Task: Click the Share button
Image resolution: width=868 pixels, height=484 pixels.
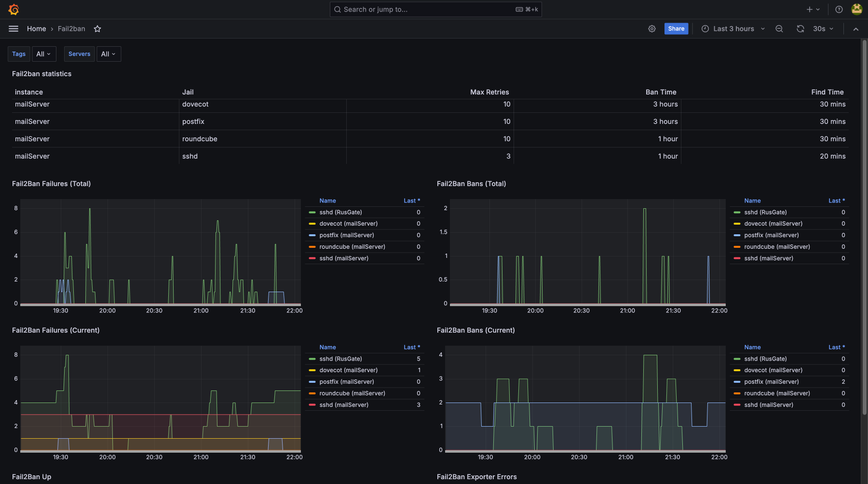Action: click(x=676, y=29)
